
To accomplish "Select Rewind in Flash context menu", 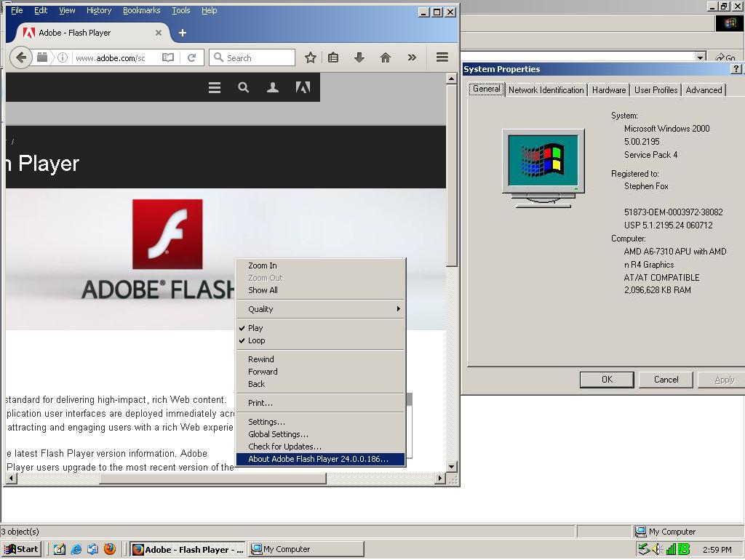I will click(x=320, y=359).
